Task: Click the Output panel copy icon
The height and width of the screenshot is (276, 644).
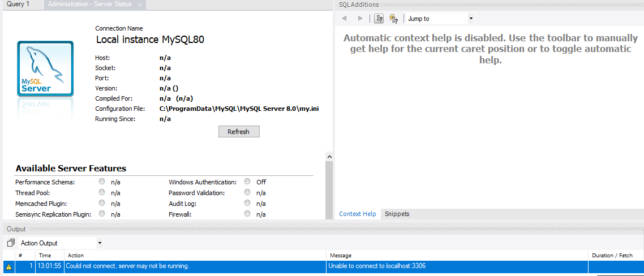Action: coord(11,243)
